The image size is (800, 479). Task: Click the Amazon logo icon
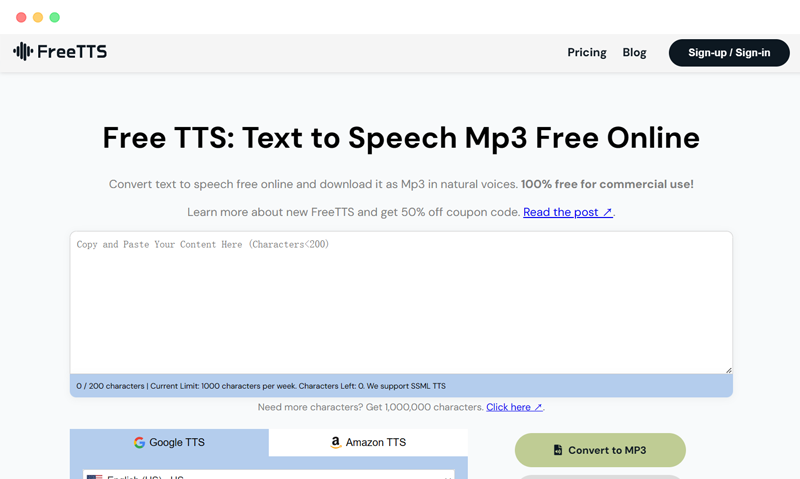pos(335,442)
